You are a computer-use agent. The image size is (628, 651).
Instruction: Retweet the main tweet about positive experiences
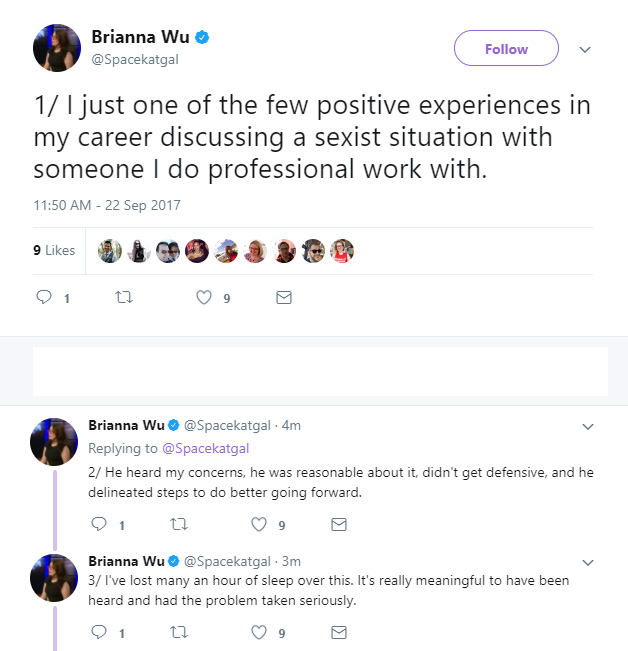pos(124,297)
